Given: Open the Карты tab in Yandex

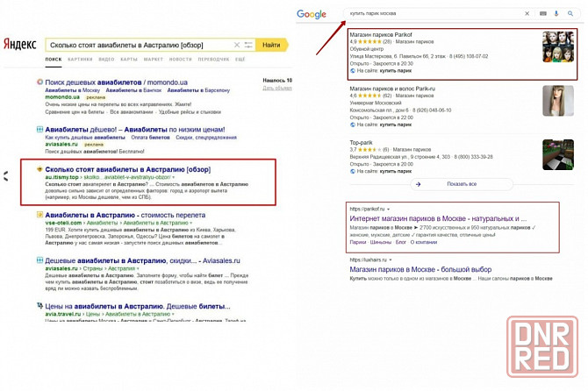Looking at the screenshot, I should pyautogui.click(x=129, y=59).
